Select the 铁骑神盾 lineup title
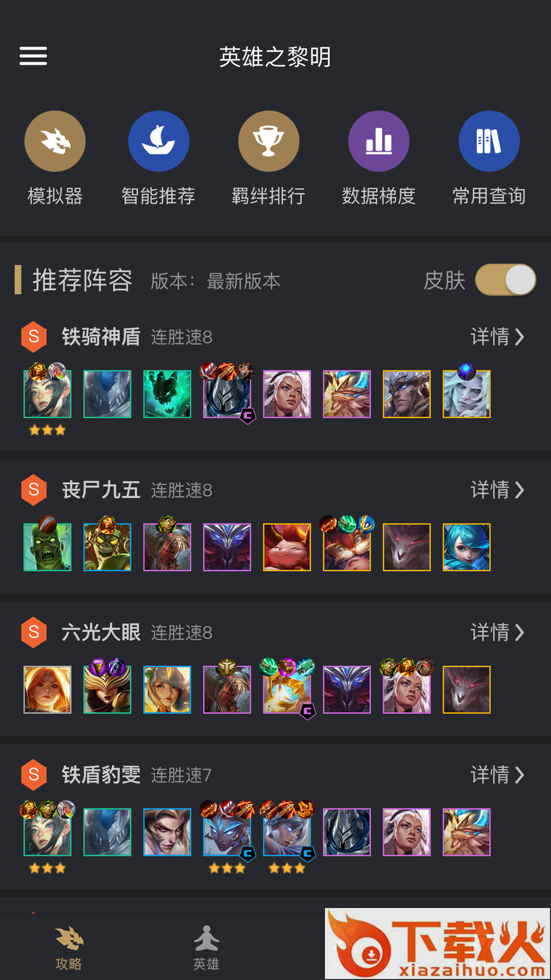The height and width of the screenshot is (980, 551). pos(101,337)
